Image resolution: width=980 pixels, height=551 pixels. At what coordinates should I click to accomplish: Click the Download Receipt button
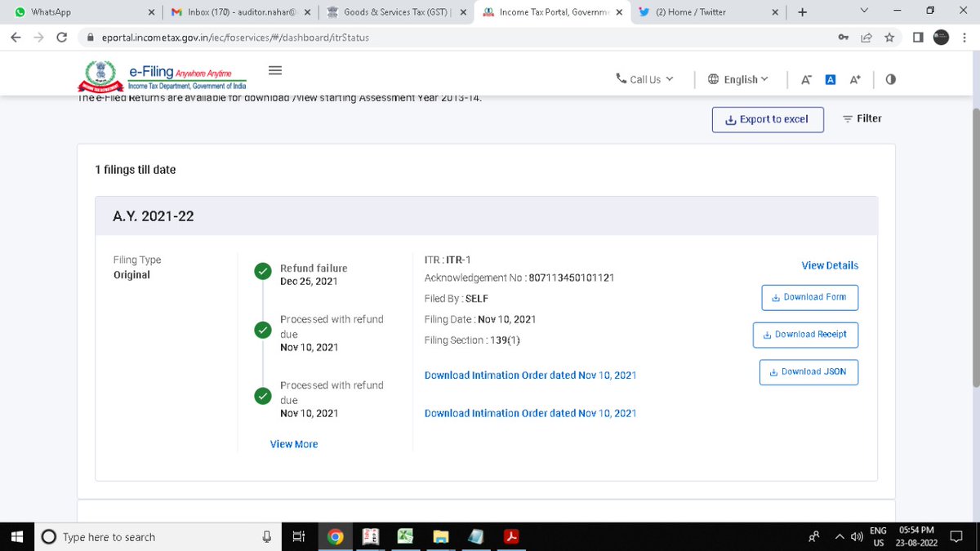[x=805, y=335]
